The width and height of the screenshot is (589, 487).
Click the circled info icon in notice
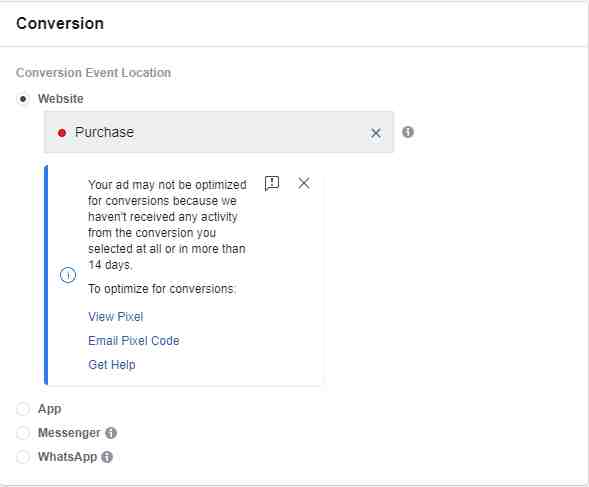click(x=68, y=275)
